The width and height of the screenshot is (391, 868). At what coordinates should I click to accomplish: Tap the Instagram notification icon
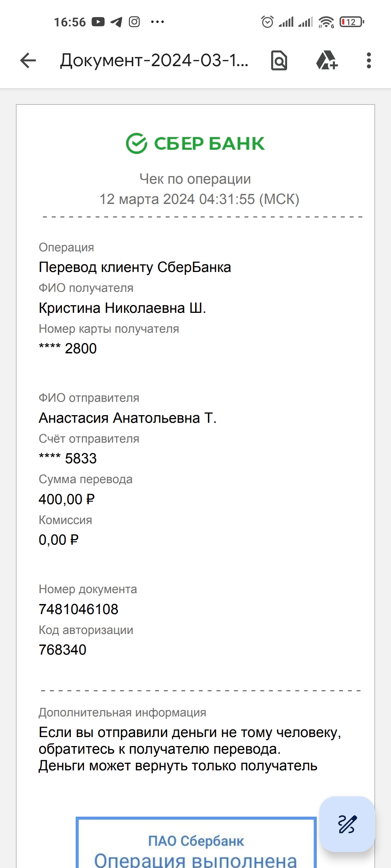click(x=134, y=22)
